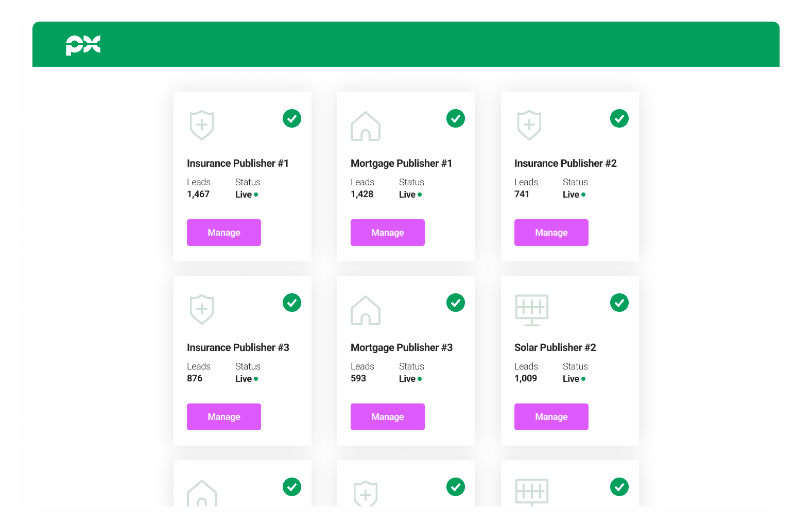Click Live status on Solar Publisher #2
This screenshot has width=812, height=528.
[574, 379]
